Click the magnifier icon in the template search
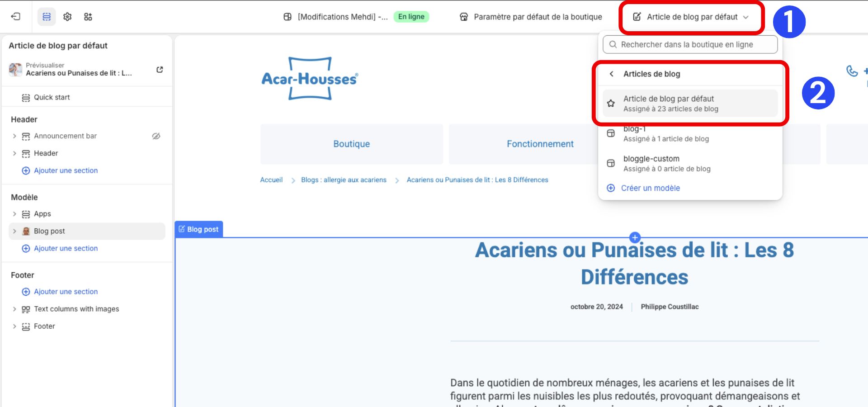This screenshot has height=407, width=868. point(613,44)
